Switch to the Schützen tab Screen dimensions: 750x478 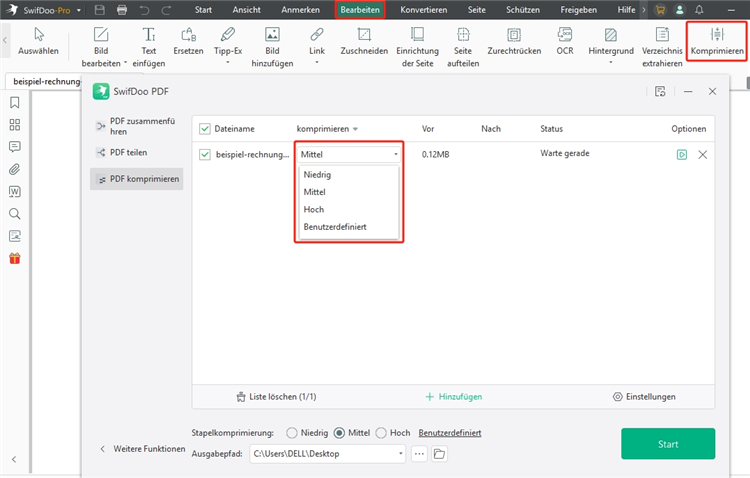coord(523,10)
